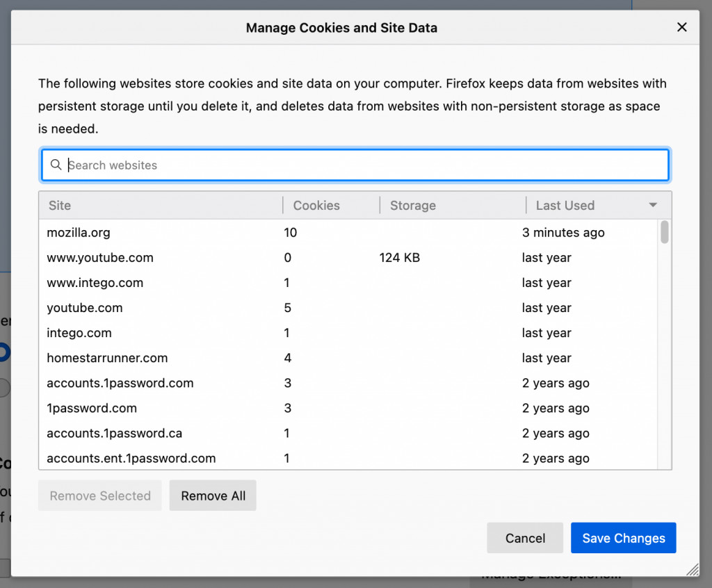Viewport: 712px width, 588px height.
Task: Click Remove All to delete all site data
Action: [x=213, y=496]
